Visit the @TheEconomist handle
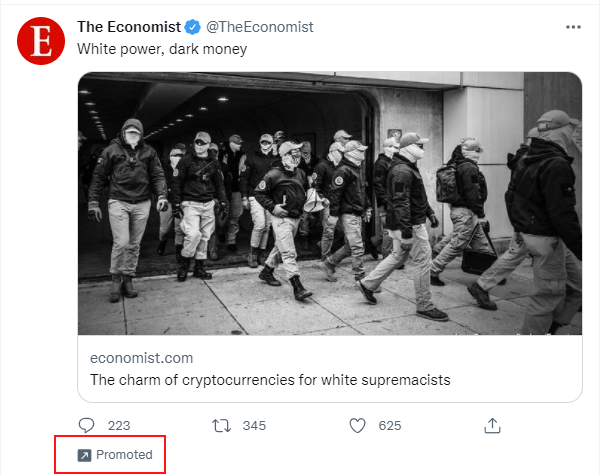603x475 pixels. coord(260,27)
